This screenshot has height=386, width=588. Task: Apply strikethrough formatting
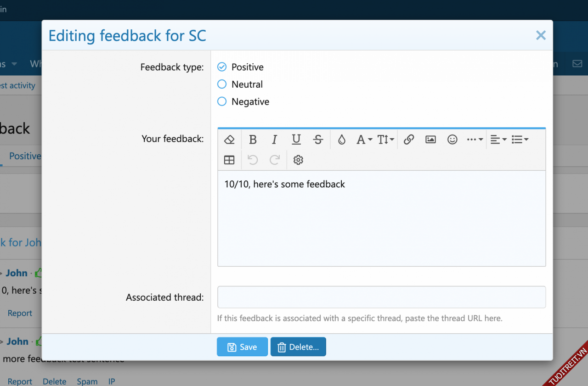click(318, 140)
